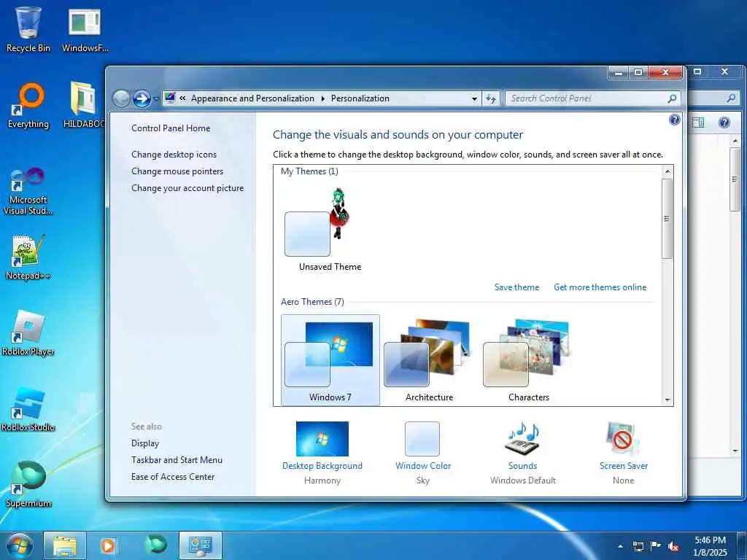Click the search magnifier icon in Control Panel
The width and height of the screenshot is (747, 560).
(672, 98)
